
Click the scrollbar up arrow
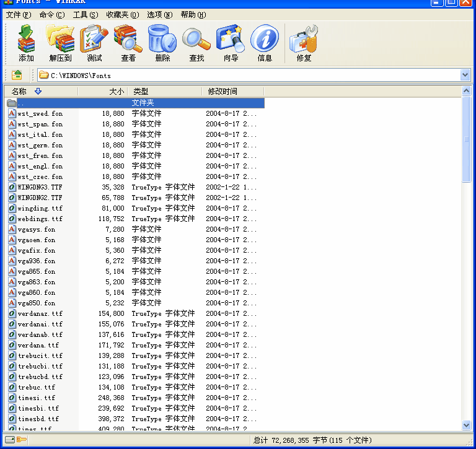pyautogui.click(x=466, y=90)
